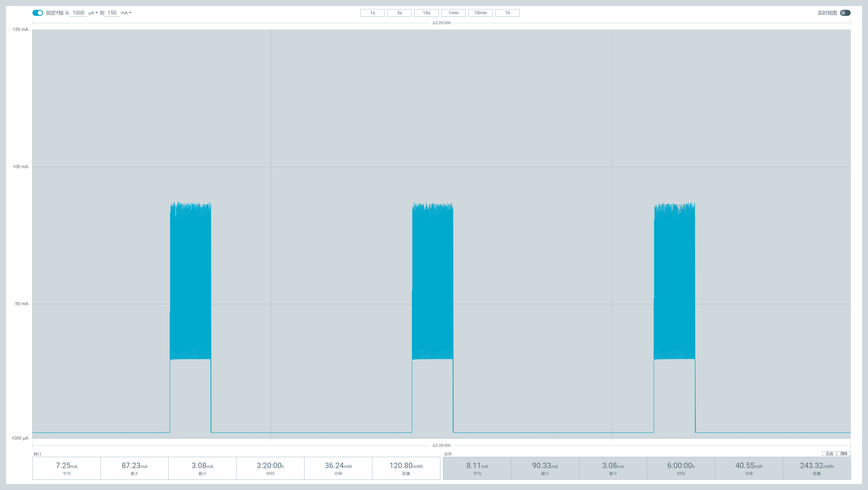The height and width of the screenshot is (490, 868).
Task: Select the 1h time window button
Action: click(507, 13)
